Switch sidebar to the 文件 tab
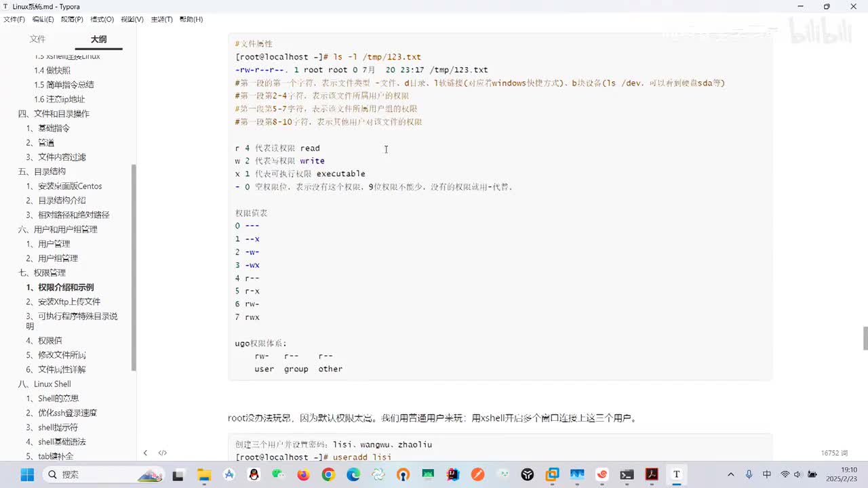868x488 pixels. 37,39
